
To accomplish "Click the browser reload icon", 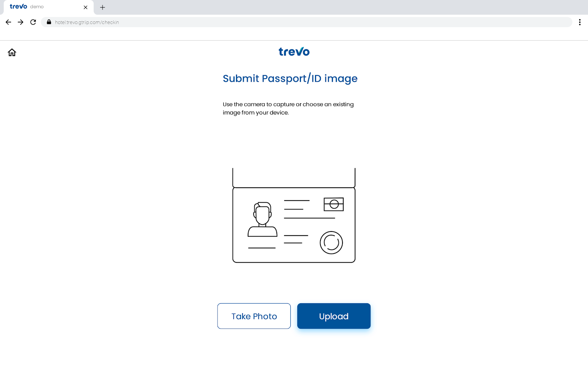I will point(33,22).
